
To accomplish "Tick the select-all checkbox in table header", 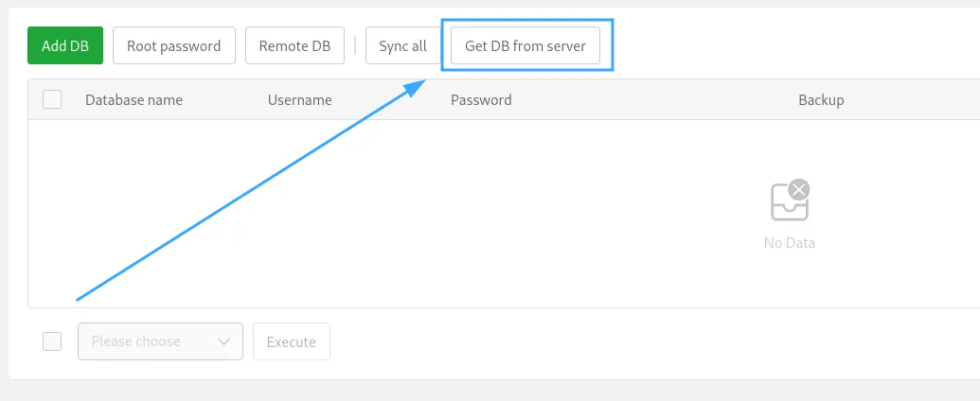I will [52, 99].
